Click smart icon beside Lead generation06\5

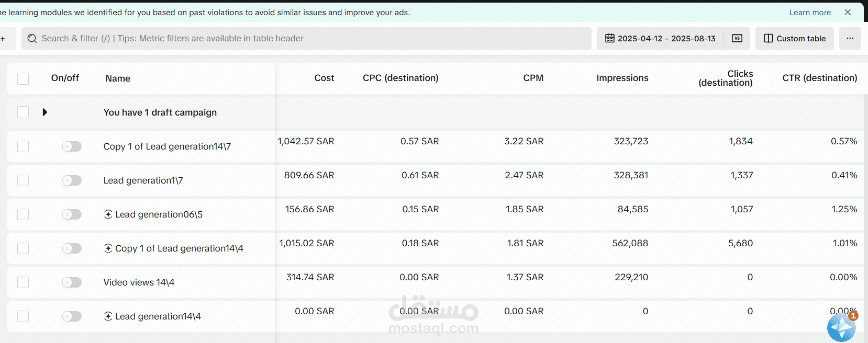point(108,214)
